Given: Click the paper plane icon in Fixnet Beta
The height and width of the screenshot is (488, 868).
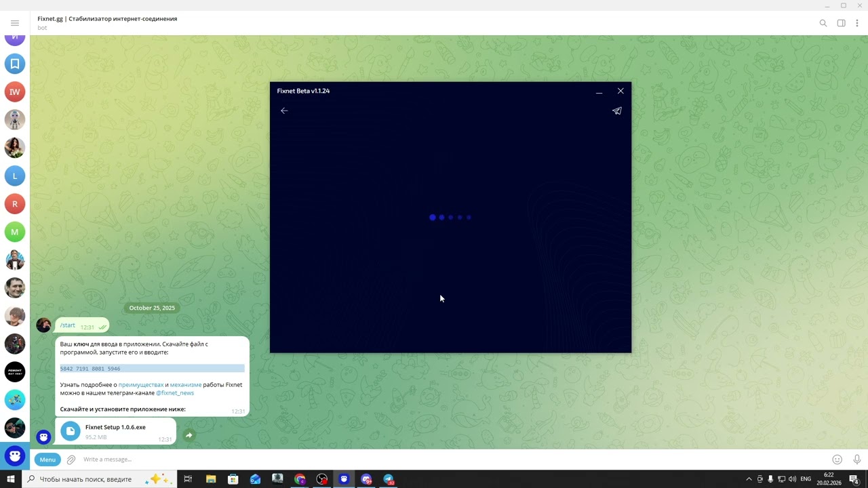Looking at the screenshot, I should 617,110.
